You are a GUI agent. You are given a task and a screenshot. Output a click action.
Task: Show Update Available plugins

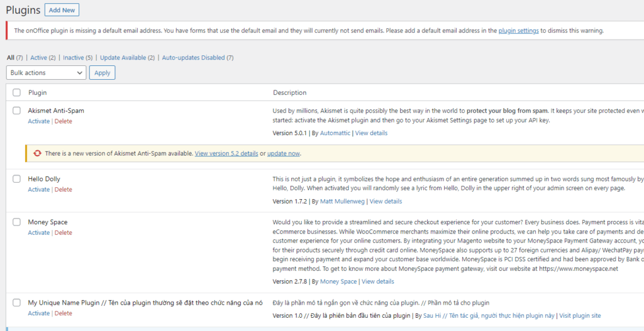point(123,58)
